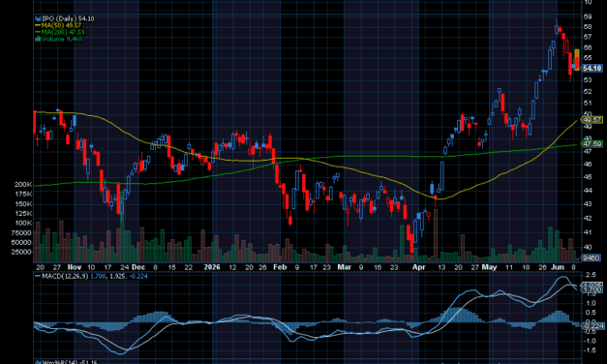Click the 'Nov' date axis label
This screenshot has height=364, width=607.
[74, 267]
